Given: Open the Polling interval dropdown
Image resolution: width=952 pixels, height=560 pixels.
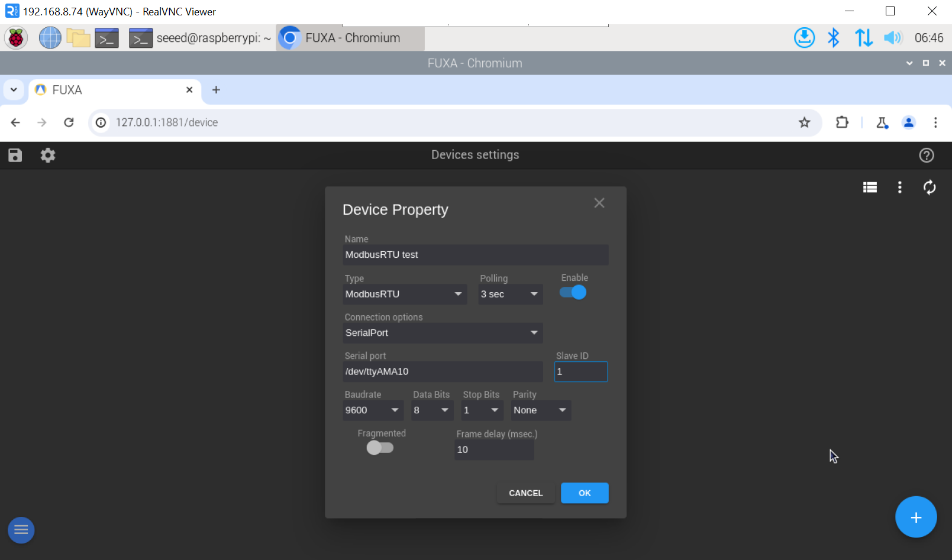Looking at the screenshot, I should (510, 294).
